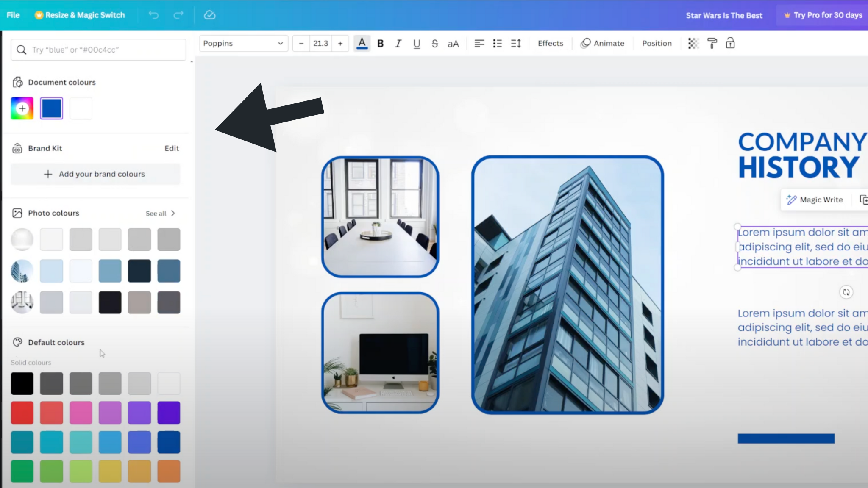Pick the dark navy photo colour swatch

pos(139,271)
